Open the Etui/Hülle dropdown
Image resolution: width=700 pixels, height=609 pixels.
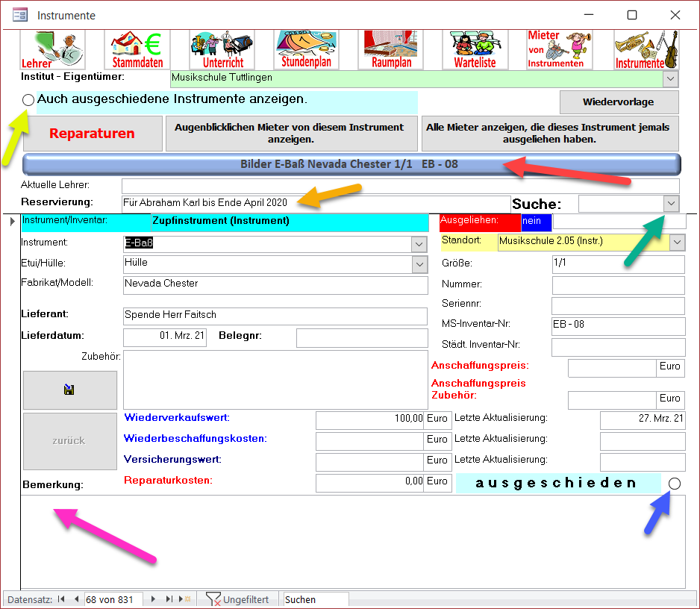point(419,264)
